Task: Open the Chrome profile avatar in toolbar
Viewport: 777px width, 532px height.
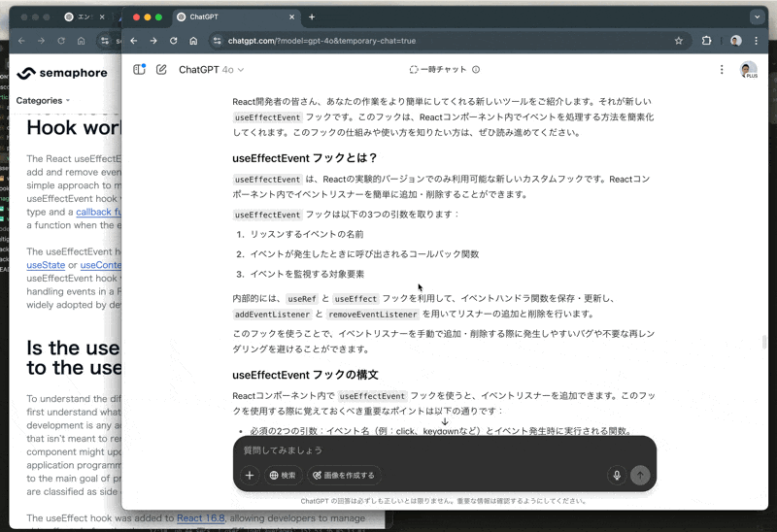Action: click(x=736, y=41)
